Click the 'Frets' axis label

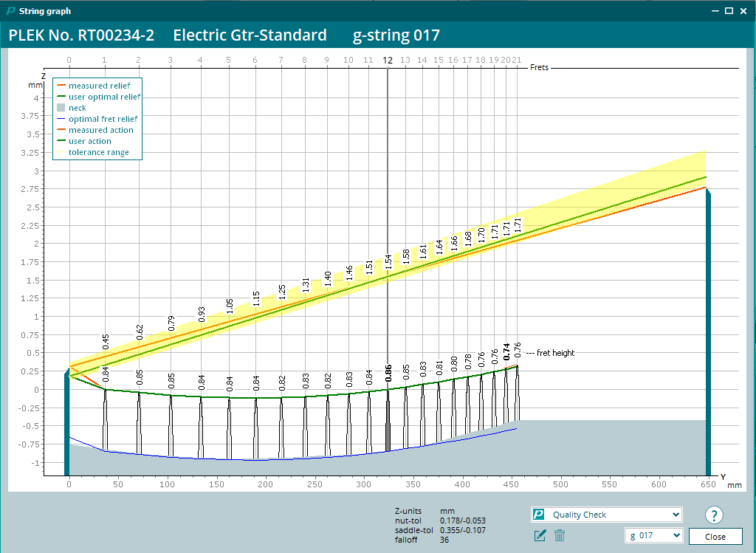pyautogui.click(x=539, y=67)
